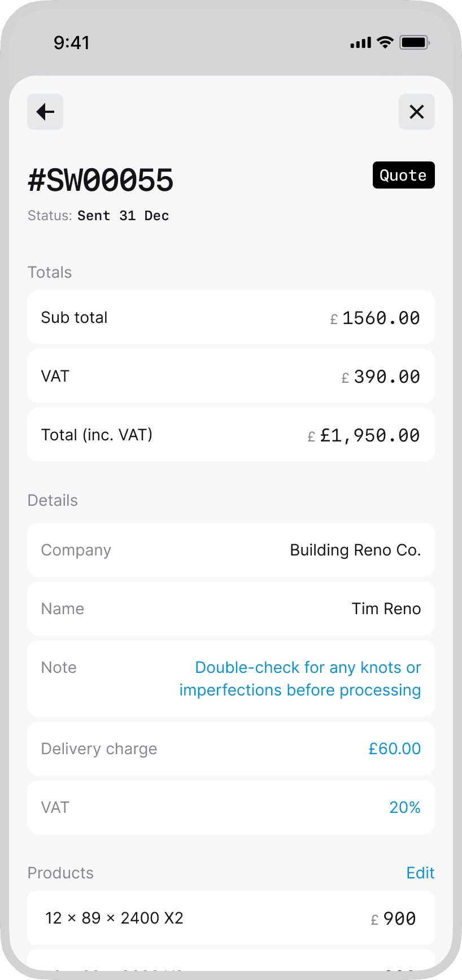Edit the blue note text
462x980 pixels.
pyautogui.click(x=300, y=679)
